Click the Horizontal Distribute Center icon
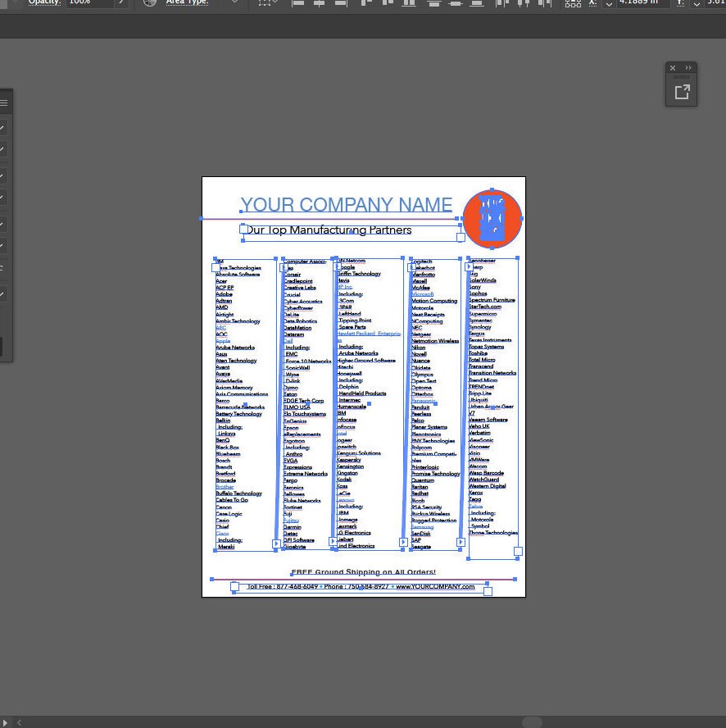This screenshot has width=726, height=728. tap(521, 4)
